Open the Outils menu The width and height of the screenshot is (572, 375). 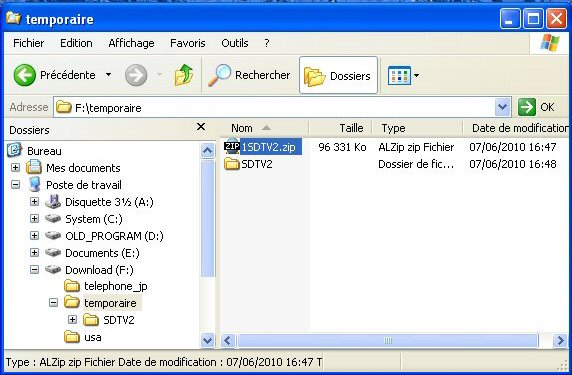pos(235,43)
